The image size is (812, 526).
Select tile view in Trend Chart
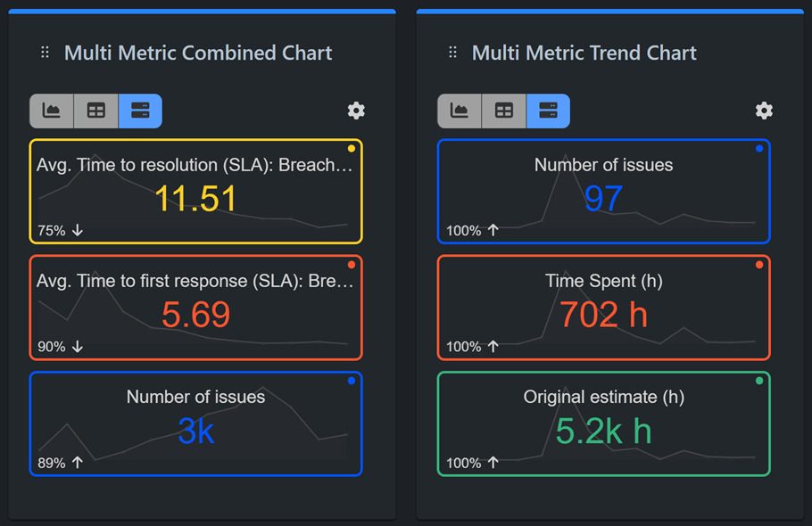click(x=548, y=111)
